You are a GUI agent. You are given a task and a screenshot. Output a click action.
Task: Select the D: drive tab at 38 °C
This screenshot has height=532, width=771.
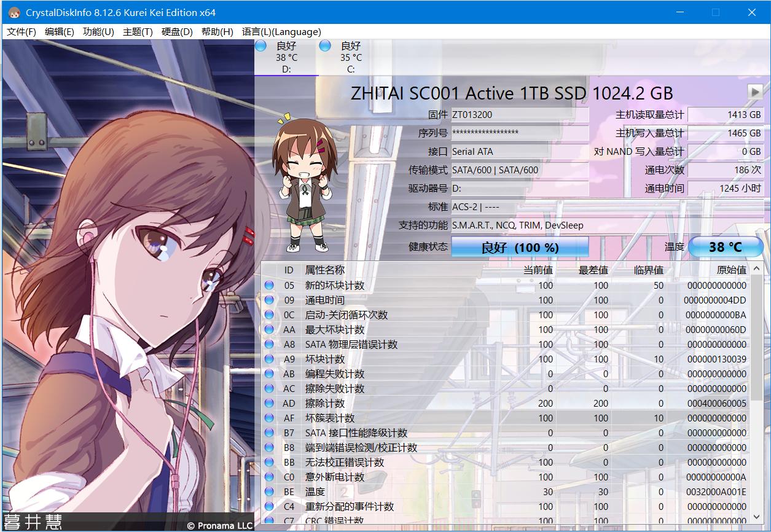click(286, 57)
